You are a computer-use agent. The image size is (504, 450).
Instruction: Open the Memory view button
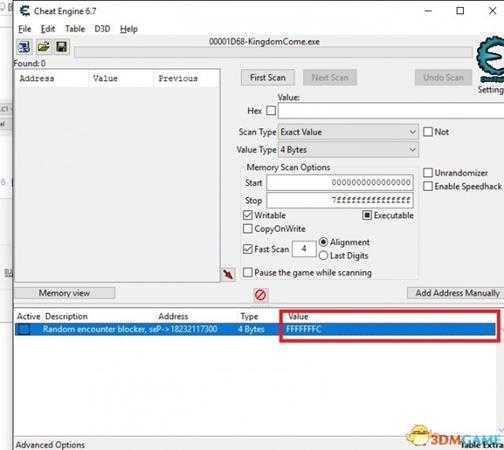click(x=65, y=293)
